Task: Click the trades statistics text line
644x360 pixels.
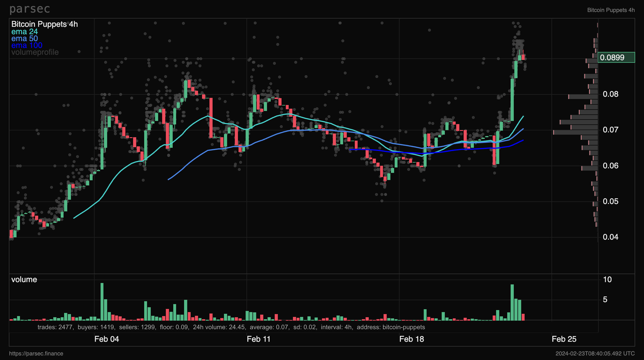Action: tap(231, 327)
